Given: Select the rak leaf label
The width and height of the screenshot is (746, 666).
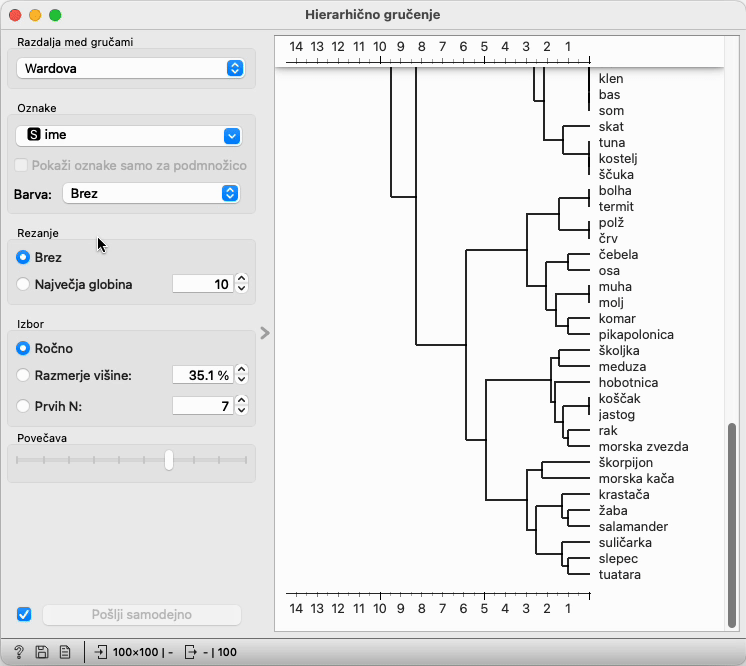Looking at the screenshot, I should click(608, 431).
